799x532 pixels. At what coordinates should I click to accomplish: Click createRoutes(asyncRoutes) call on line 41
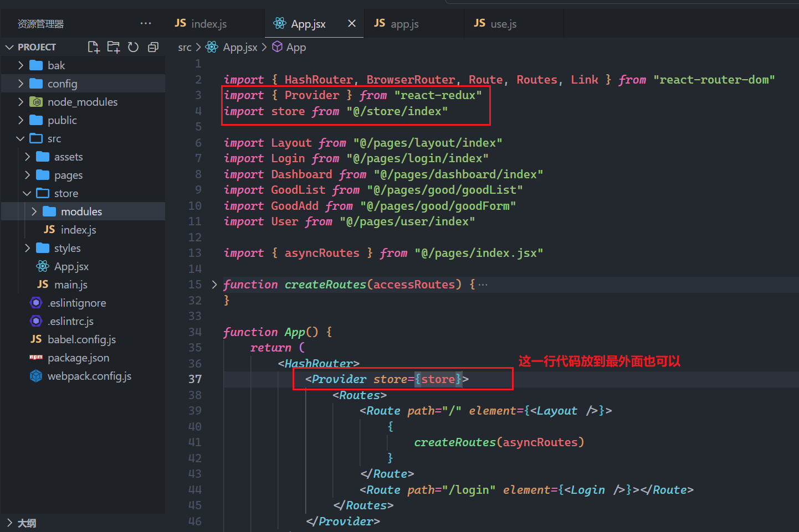(x=499, y=442)
